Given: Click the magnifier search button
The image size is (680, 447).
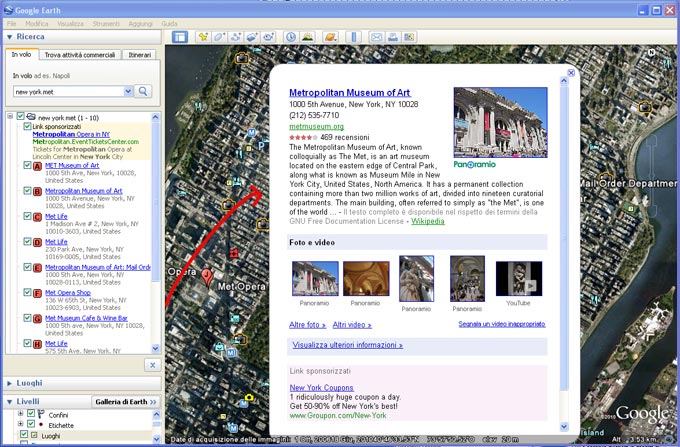Looking at the screenshot, I should tap(143, 91).
